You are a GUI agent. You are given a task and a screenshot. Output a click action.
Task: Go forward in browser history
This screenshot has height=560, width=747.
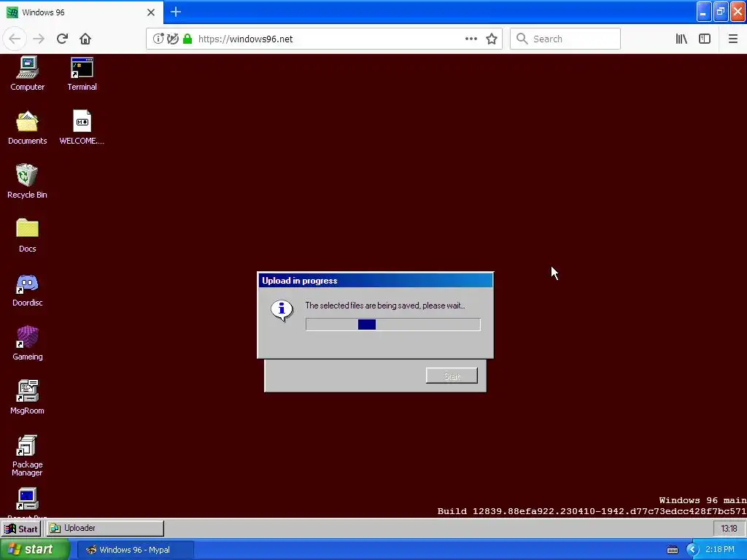click(x=39, y=39)
